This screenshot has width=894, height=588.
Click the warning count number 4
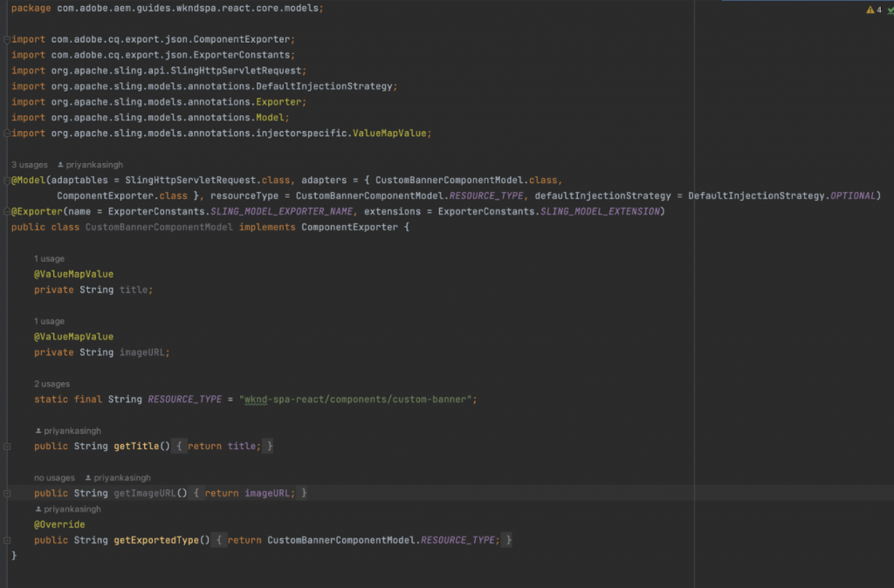click(x=879, y=10)
